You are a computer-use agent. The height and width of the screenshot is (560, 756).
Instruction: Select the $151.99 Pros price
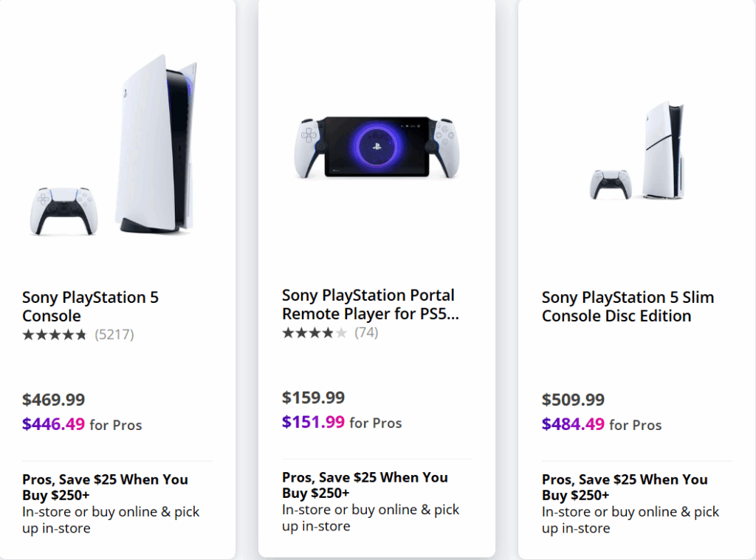click(314, 422)
